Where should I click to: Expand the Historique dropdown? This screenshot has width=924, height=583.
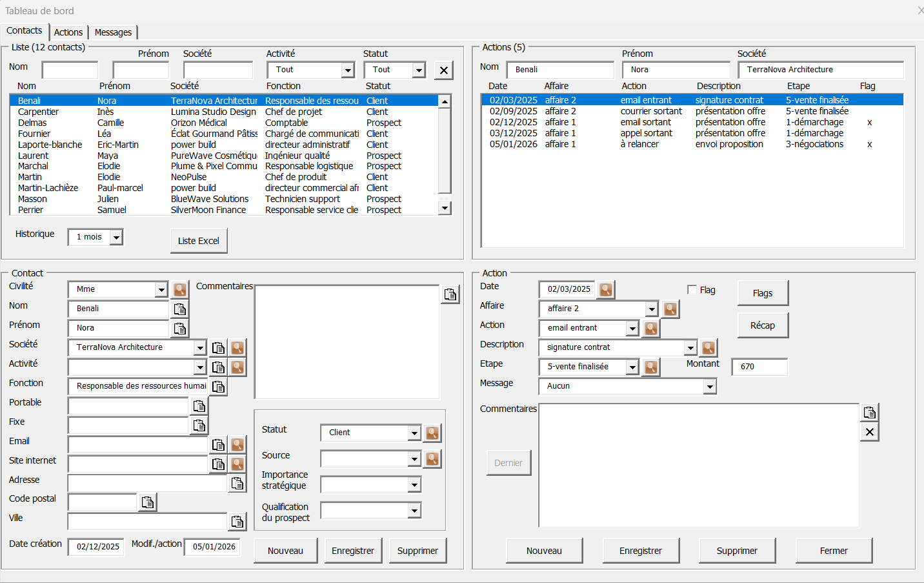click(x=116, y=238)
